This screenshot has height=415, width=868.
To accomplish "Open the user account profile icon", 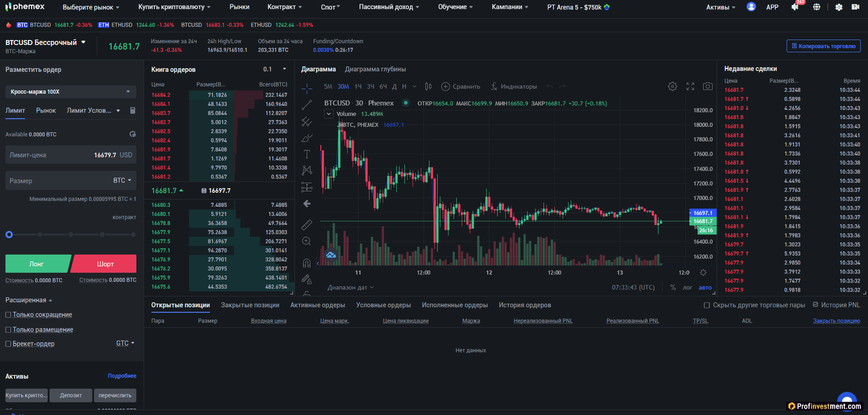I will [751, 7].
